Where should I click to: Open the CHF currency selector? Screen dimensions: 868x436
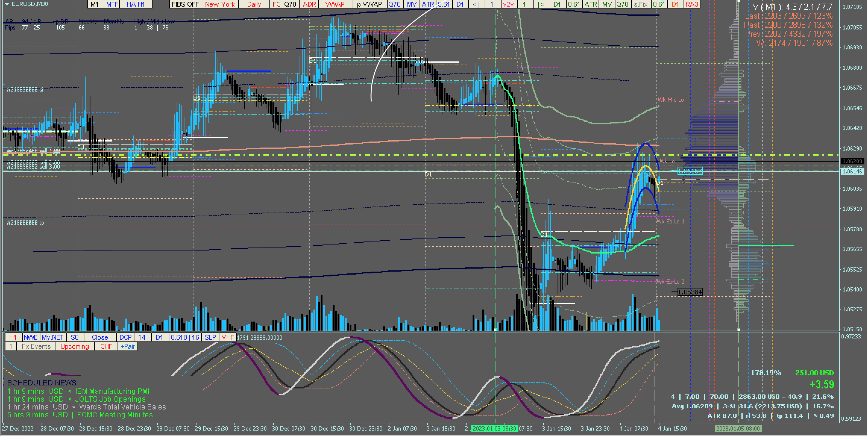(x=106, y=347)
